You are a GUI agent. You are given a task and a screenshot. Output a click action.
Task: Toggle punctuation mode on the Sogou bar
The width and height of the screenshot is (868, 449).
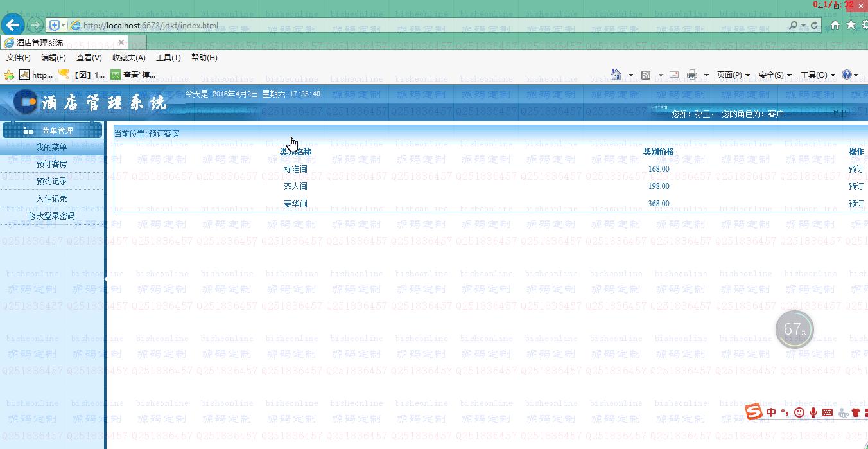[x=785, y=412]
